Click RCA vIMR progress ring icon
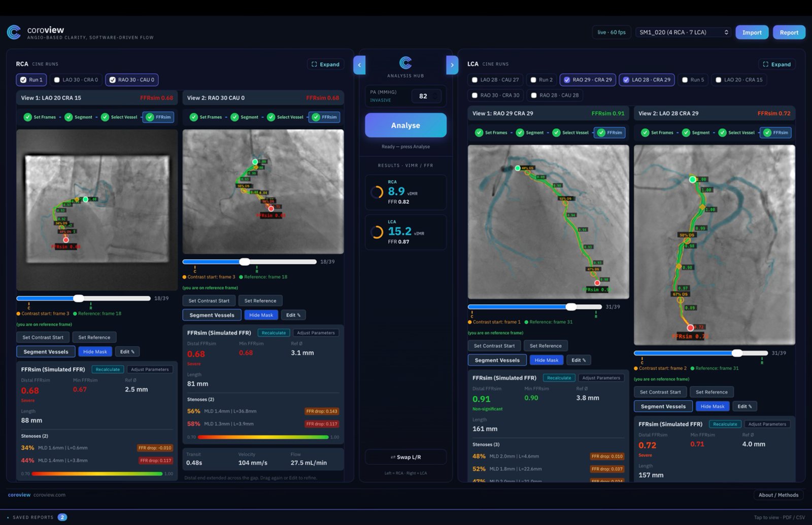Image resolution: width=812 pixels, height=525 pixels. (x=377, y=192)
